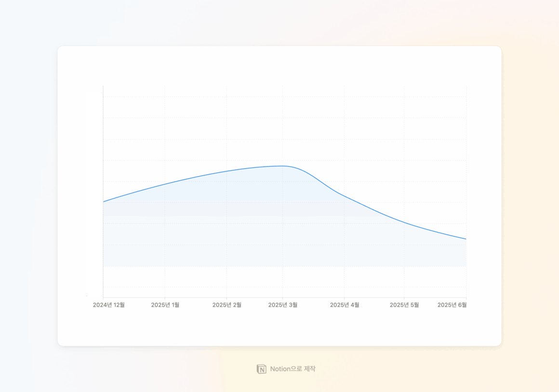Click the 2025년 6월 axis label
Image resolution: width=559 pixels, height=392 pixels.
click(452, 305)
